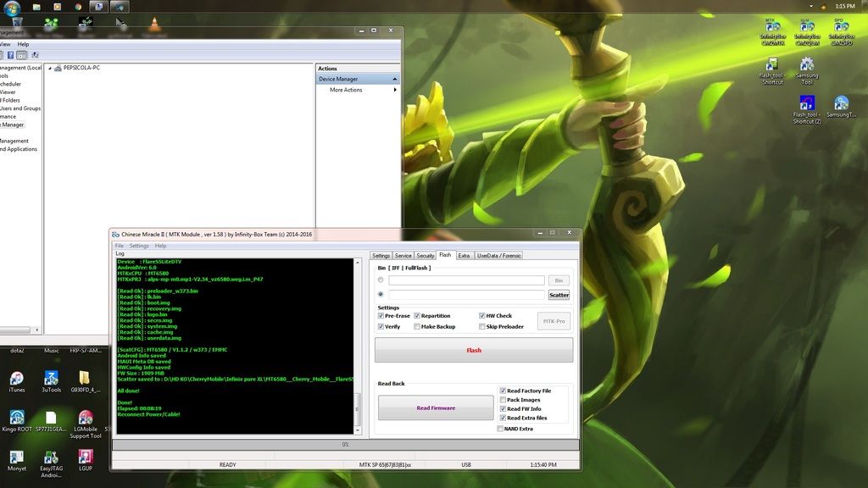The image size is (868, 488).
Task: Open the LGUP desktop icon
Action: pos(85,457)
